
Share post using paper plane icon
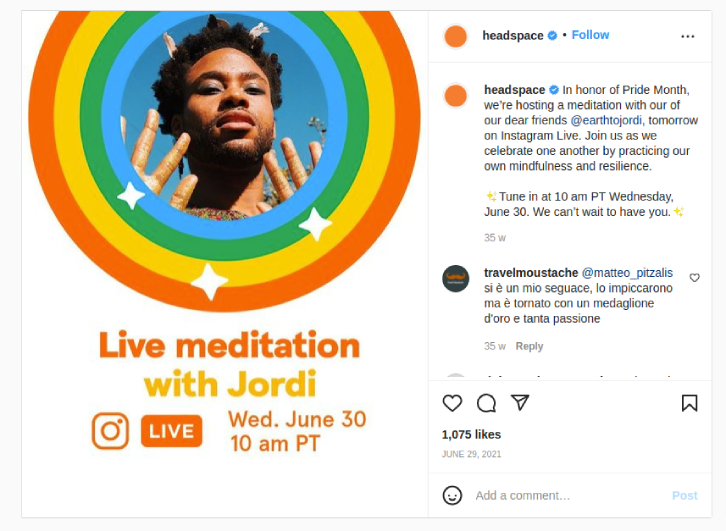click(520, 402)
